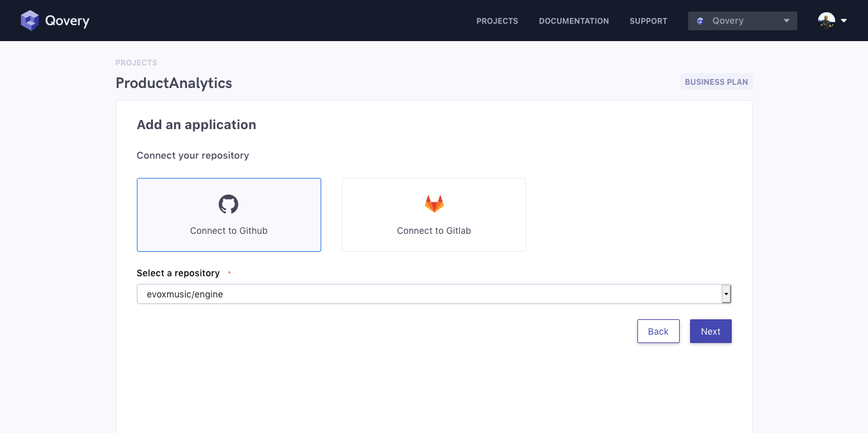The height and width of the screenshot is (433, 868).
Task: Expand the user account menu arrow
Action: click(x=844, y=21)
